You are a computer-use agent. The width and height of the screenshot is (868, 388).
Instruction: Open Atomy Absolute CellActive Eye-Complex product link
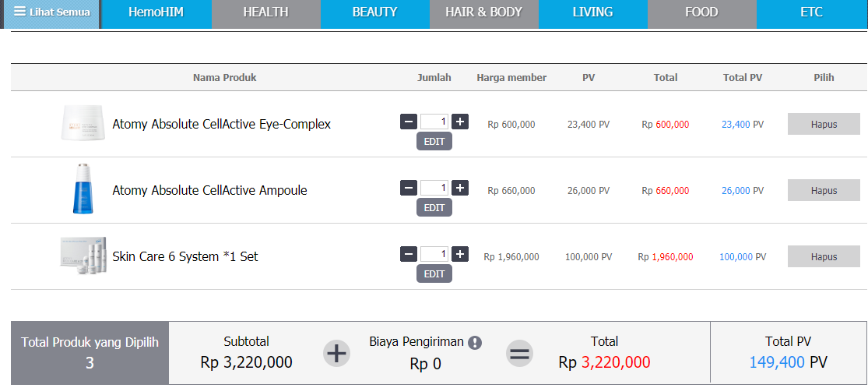(x=221, y=124)
